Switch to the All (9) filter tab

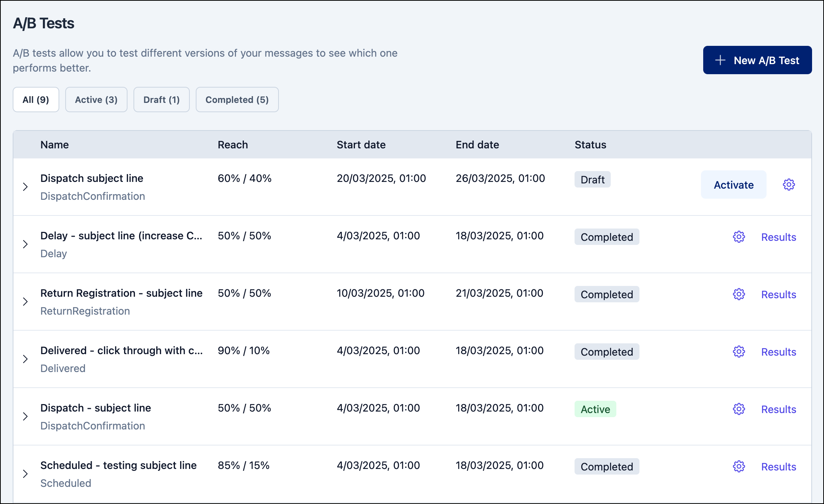36,100
